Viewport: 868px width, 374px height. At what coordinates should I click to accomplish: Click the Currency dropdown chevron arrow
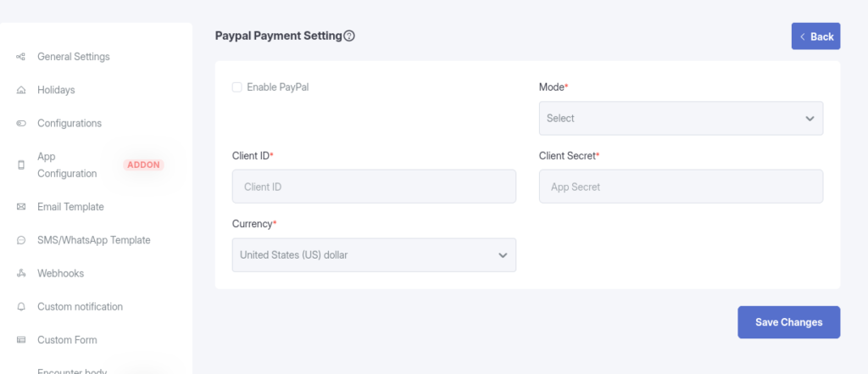pos(503,255)
